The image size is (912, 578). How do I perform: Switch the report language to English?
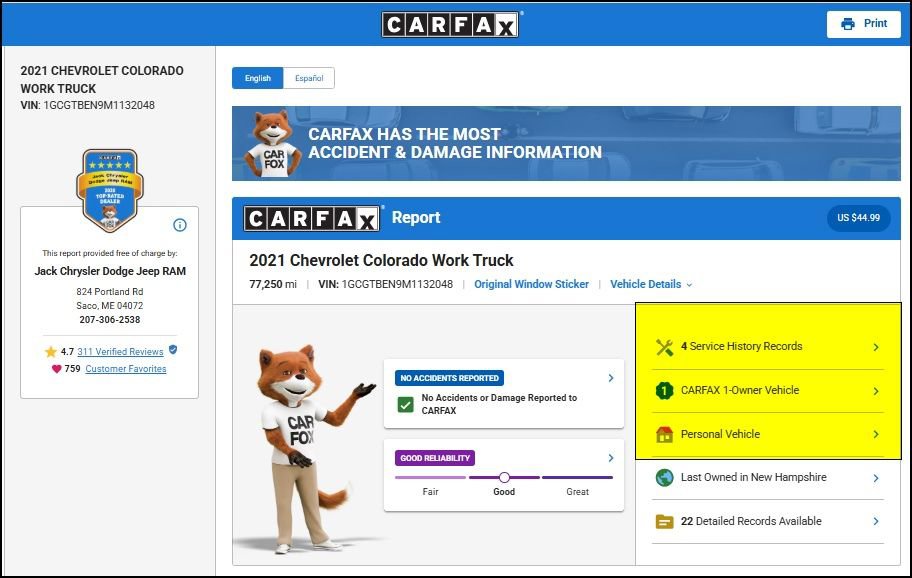258,78
